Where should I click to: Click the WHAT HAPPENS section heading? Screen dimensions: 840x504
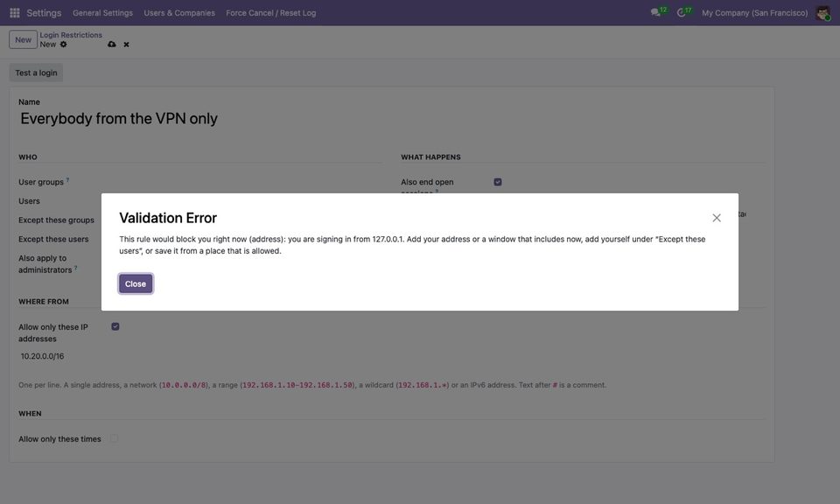(430, 157)
